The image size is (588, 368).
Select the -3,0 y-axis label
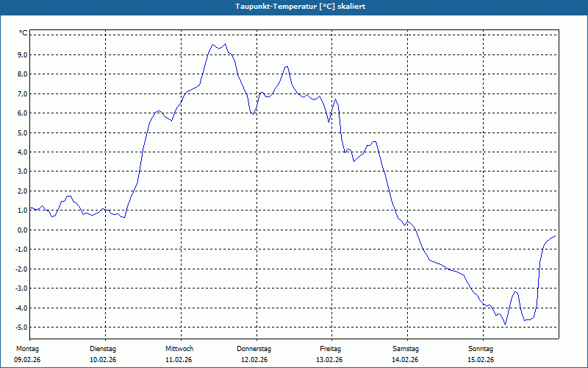click(x=22, y=289)
